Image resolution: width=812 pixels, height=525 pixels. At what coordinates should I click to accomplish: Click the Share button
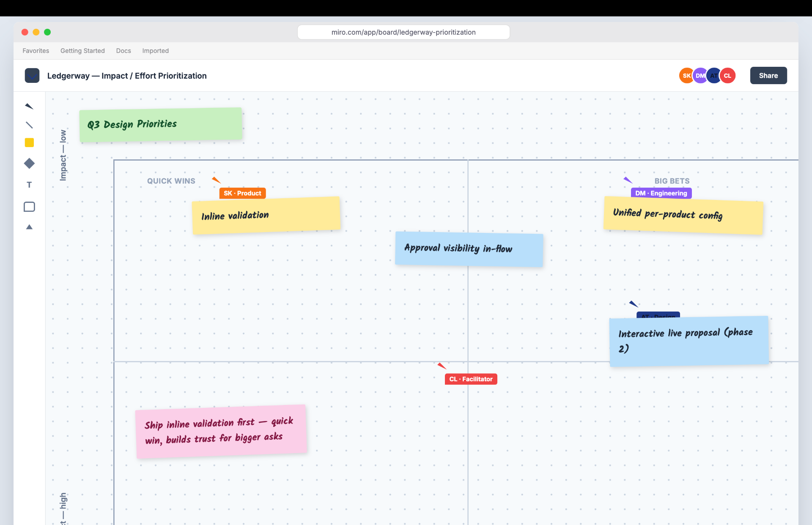click(768, 76)
